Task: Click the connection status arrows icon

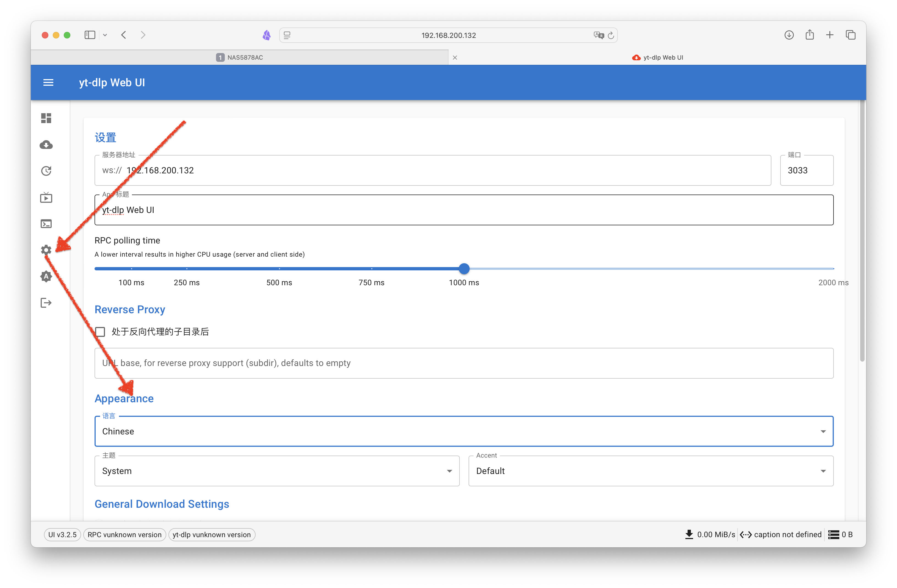Action: pos(746,534)
